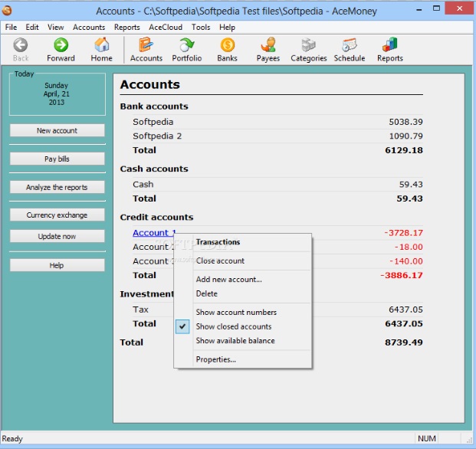Open the Schedule toolbar icon
Screen dimensions: 476x449
pyautogui.click(x=349, y=45)
